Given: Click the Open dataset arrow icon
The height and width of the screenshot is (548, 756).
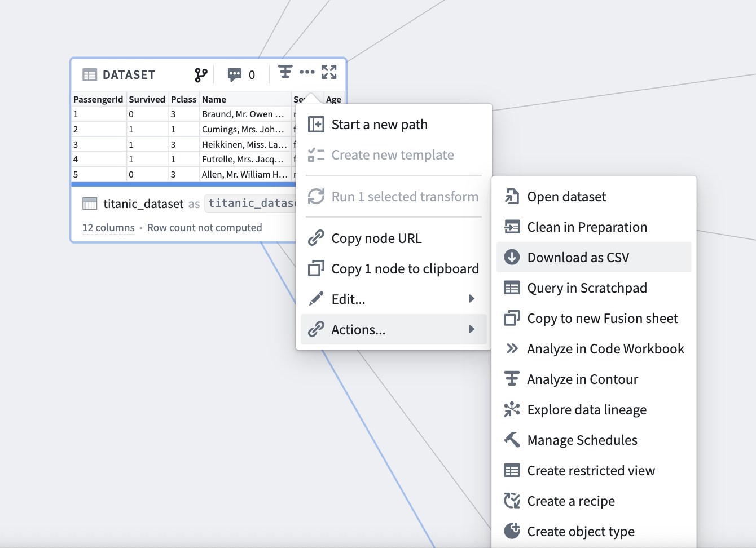Looking at the screenshot, I should point(512,196).
